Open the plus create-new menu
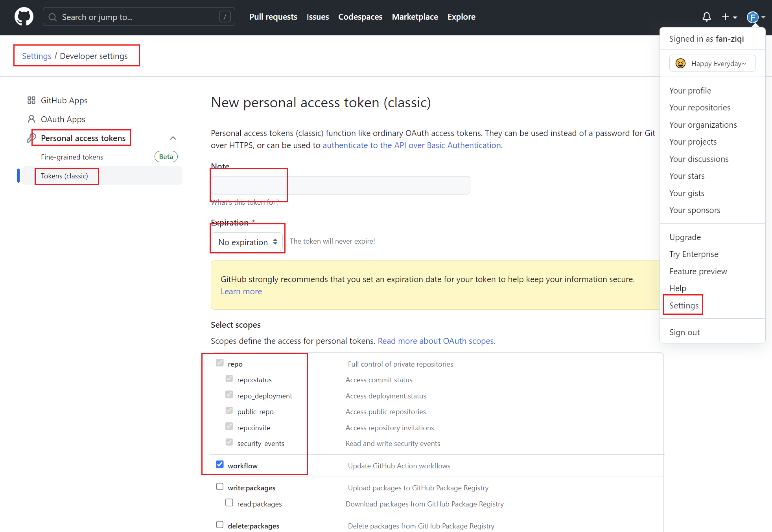This screenshot has width=772, height=532. pos(729,17)
